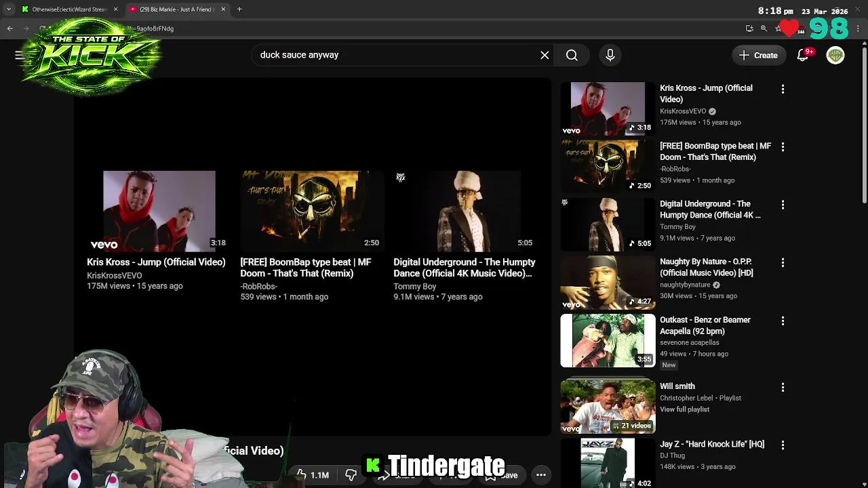Open options menu for Will smith playlist
868x488 pixels.
783,387
